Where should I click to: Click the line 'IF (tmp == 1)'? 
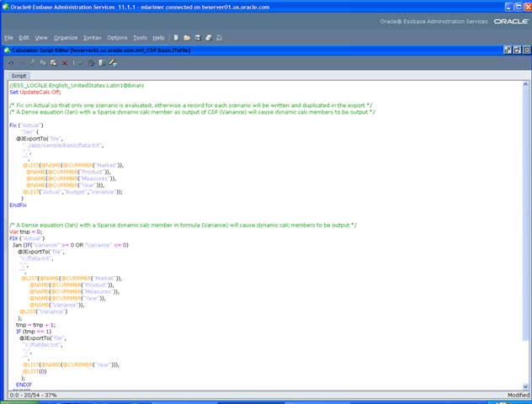(x=34, y=332)
